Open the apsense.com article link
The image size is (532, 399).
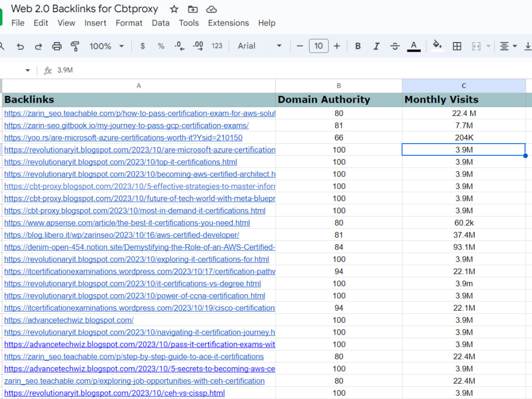coord(127,223)
